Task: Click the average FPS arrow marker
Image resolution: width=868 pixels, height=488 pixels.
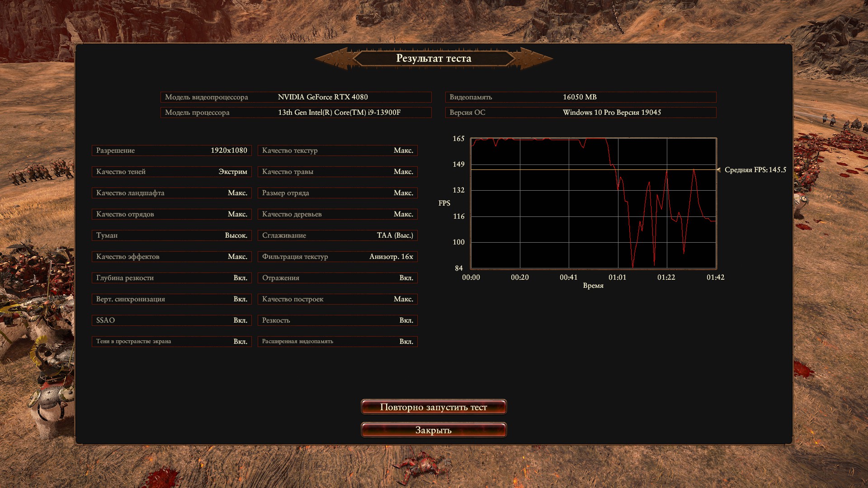Action: pyautogui.click(x=718, y=170)
